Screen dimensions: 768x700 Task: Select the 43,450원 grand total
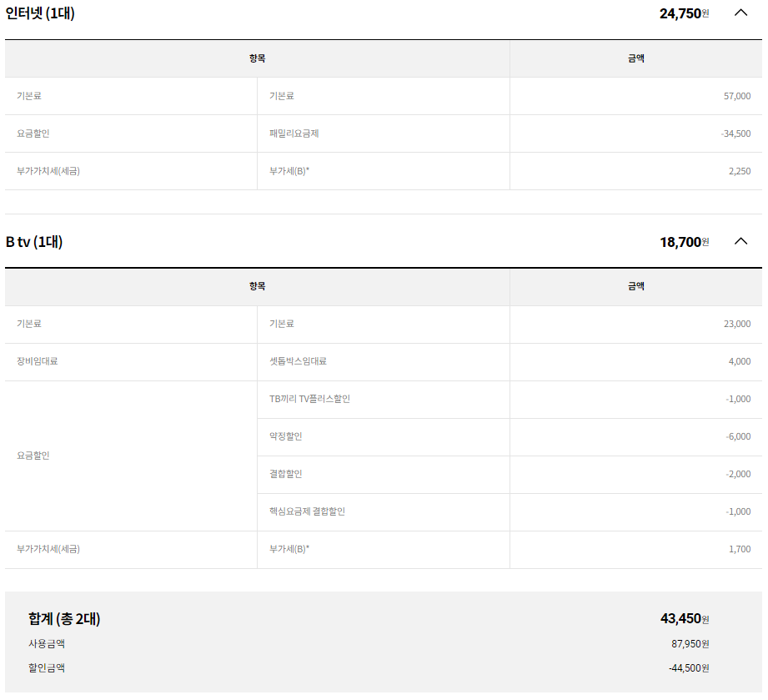(684, 619)
